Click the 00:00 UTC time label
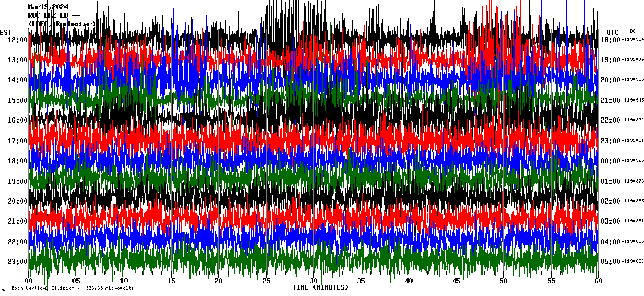This screenshot has width=644, height=296. (610, 161)
